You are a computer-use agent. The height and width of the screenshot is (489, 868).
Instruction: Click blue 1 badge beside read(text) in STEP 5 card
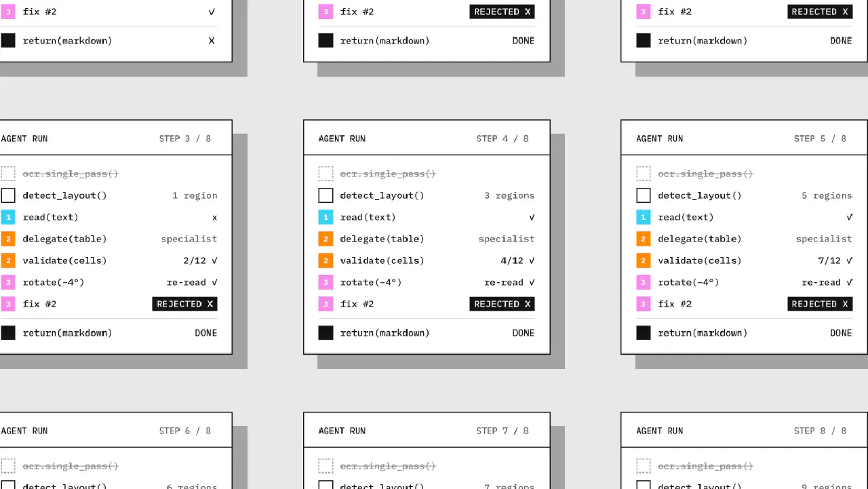[644, 217]
